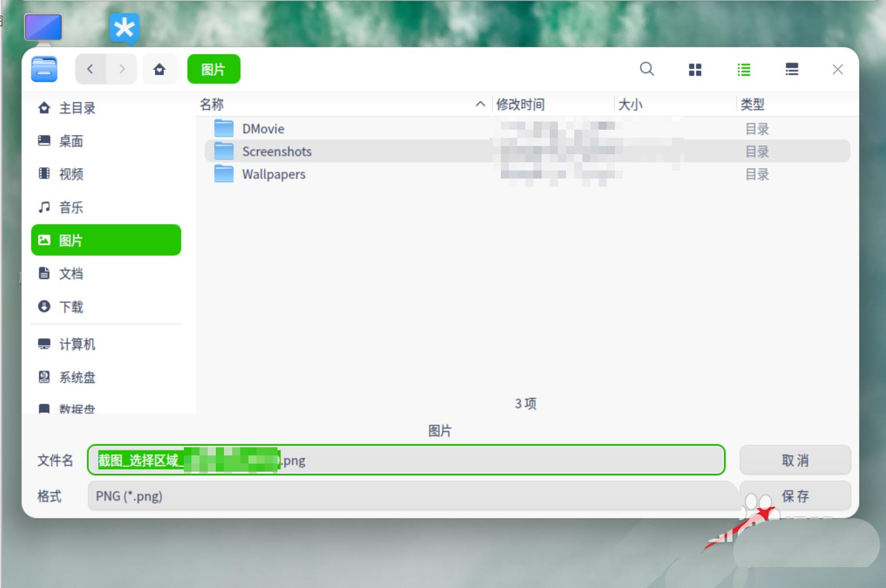Click the 图片 breadcrumb in the path bar
Viewport: 886px width, 588px height.
[x=214, y=69]
